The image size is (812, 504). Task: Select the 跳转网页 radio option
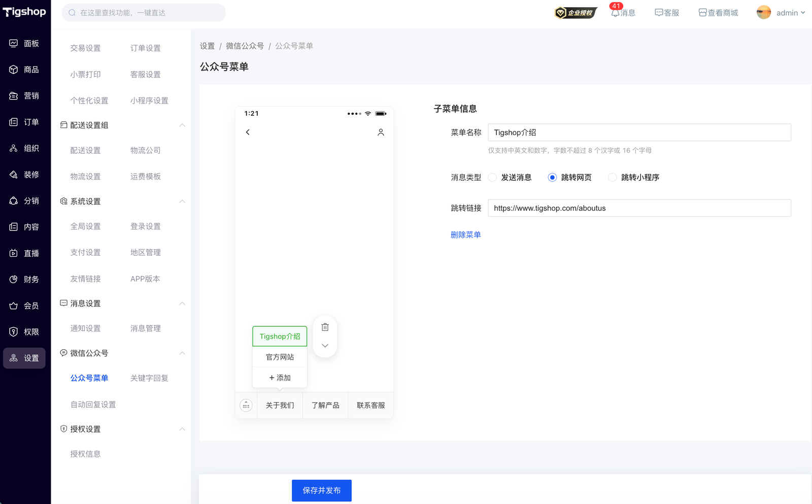tap(552, 178)
